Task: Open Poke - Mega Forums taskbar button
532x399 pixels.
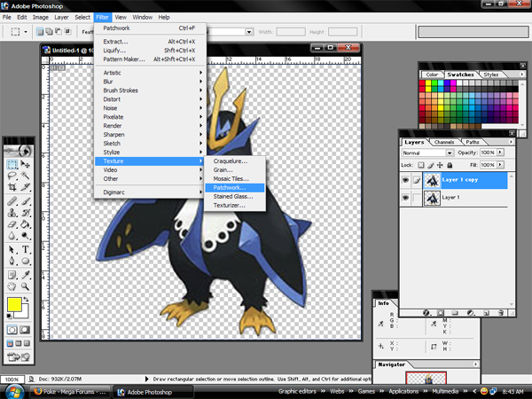Action: [70, 392]
